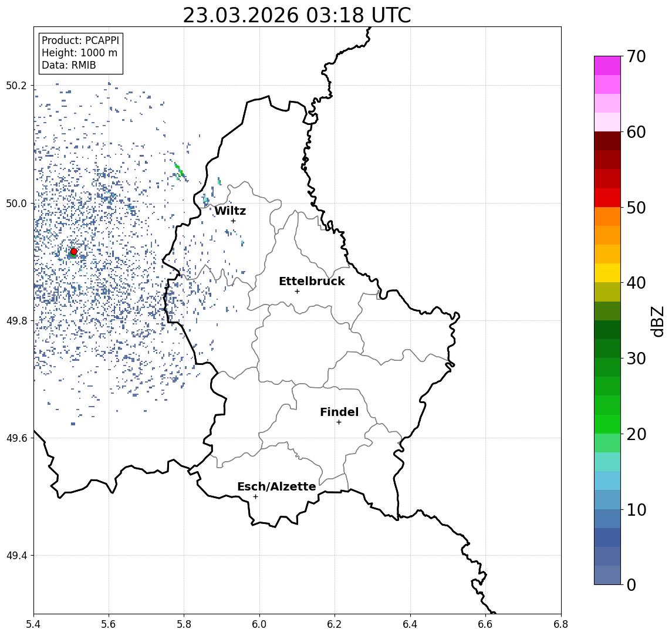This screenshot has height=636, width=672.
Task: Click the Data: RMIB text
Action: 69,65
